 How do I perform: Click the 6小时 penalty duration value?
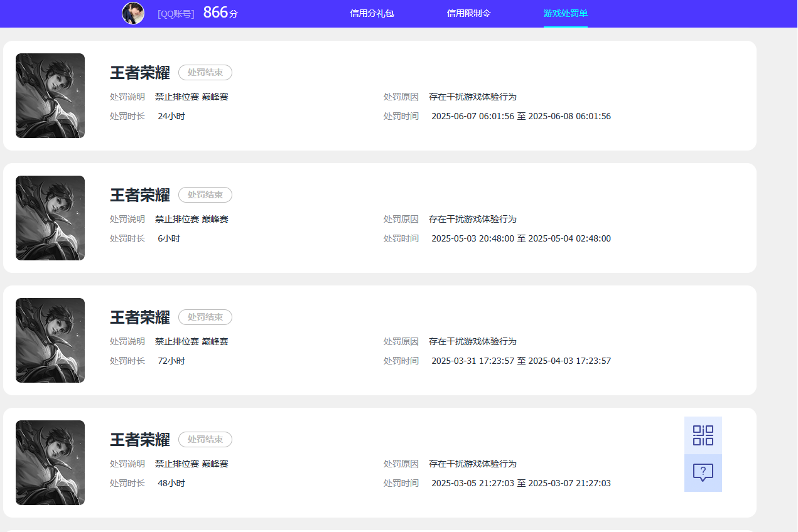[169, 238]
